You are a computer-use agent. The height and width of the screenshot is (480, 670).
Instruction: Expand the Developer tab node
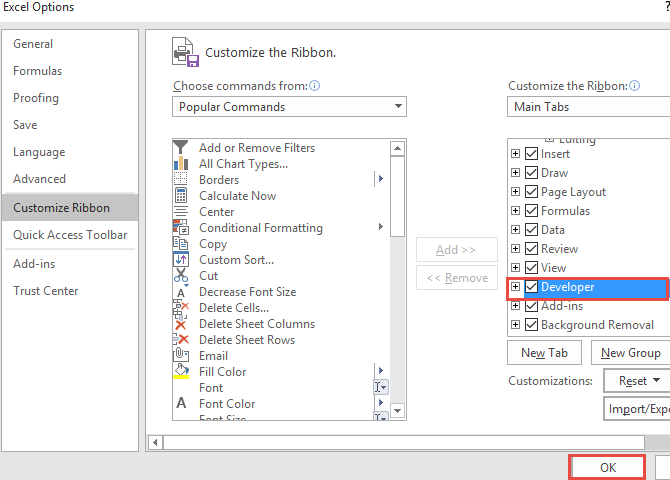pyautogui.click(x=515, y=286)
